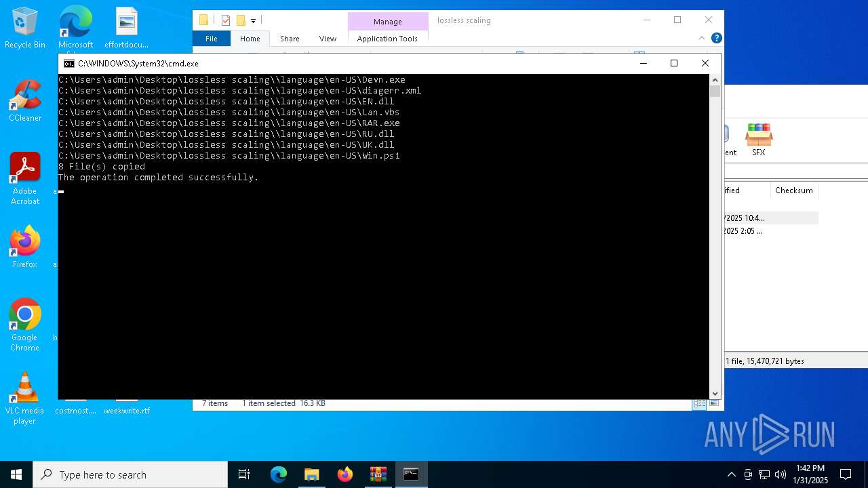Viewport: 868px width, 488px height.
Task: Click 'The operation completed successfully.' text
Action: 159,178
